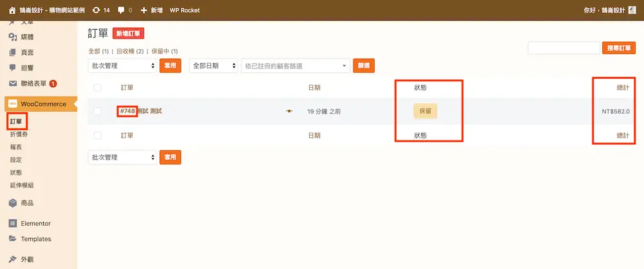Screen dimensions: 644x269
Task: Show 全部 (1) orders filter link
Action: (x=99, y=52)
